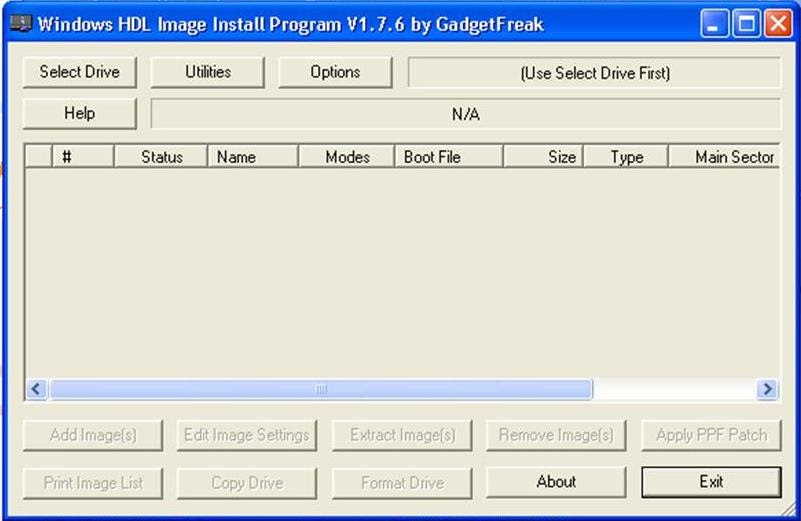Sort by the Name column header
801x521 pixels.
tap(253, 157)
